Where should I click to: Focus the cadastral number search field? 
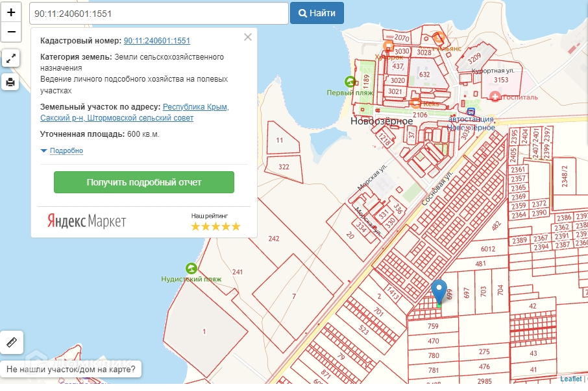tap(158, 13)
